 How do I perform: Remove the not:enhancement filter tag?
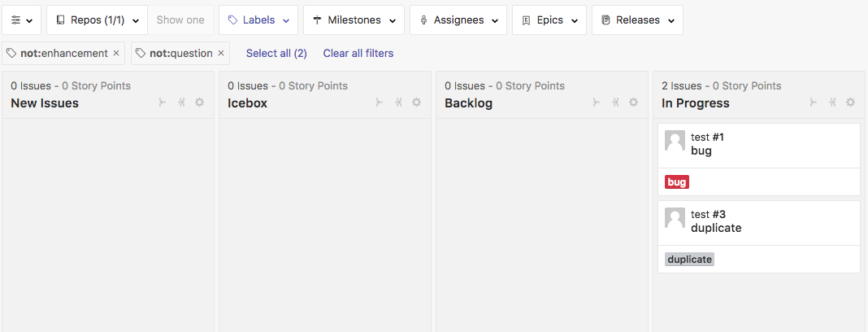(x=116, y=53)
